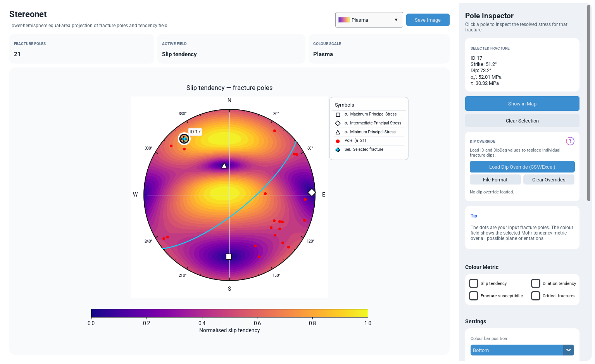
Task: Click the triangle Minimum Principal Stress legend icon
Action: 338,132
